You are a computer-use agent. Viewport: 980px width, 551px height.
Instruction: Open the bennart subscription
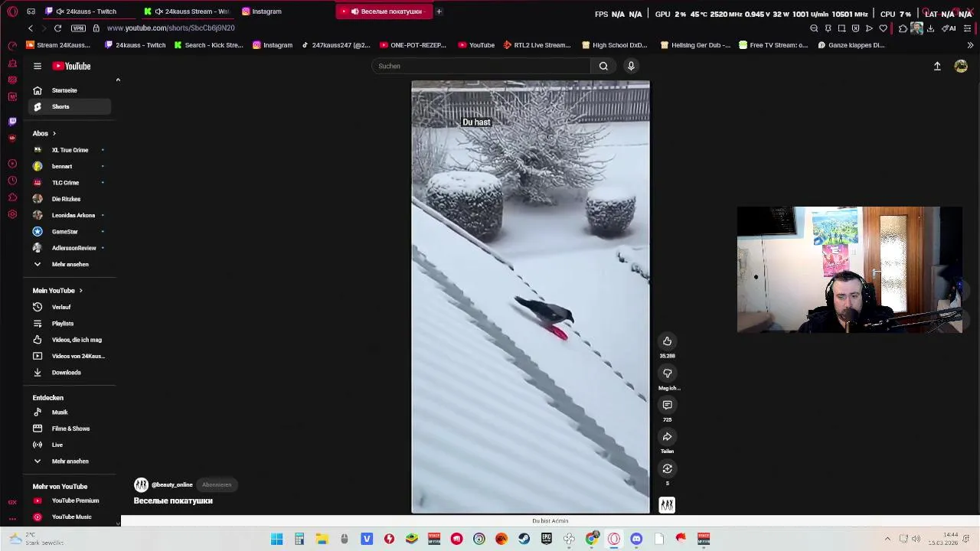point(70,166)
